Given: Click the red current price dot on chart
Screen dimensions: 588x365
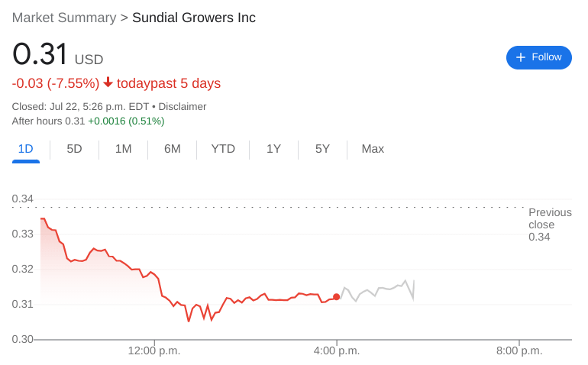Looking at the screenshot, I should tap(337, 297).
